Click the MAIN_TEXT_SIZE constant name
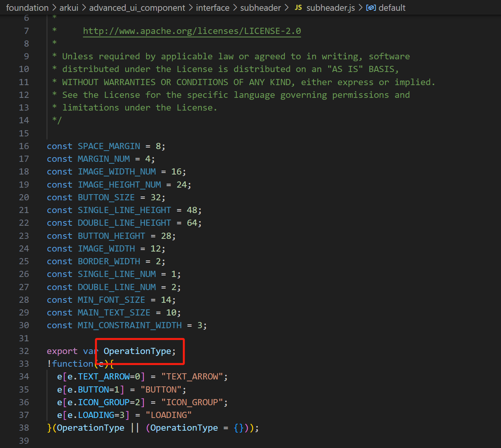Viewport: 501px width, 448px height. [114, 312]
